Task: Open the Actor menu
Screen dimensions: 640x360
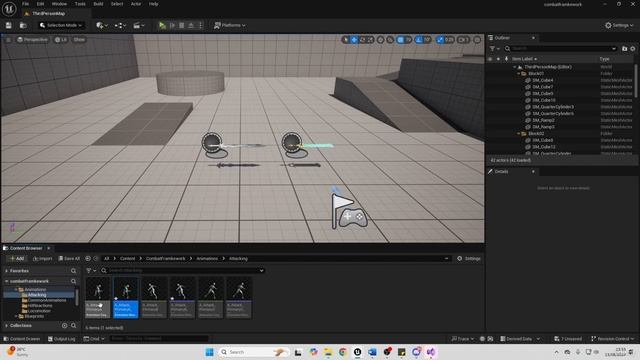Action: (x=136, y=4)
